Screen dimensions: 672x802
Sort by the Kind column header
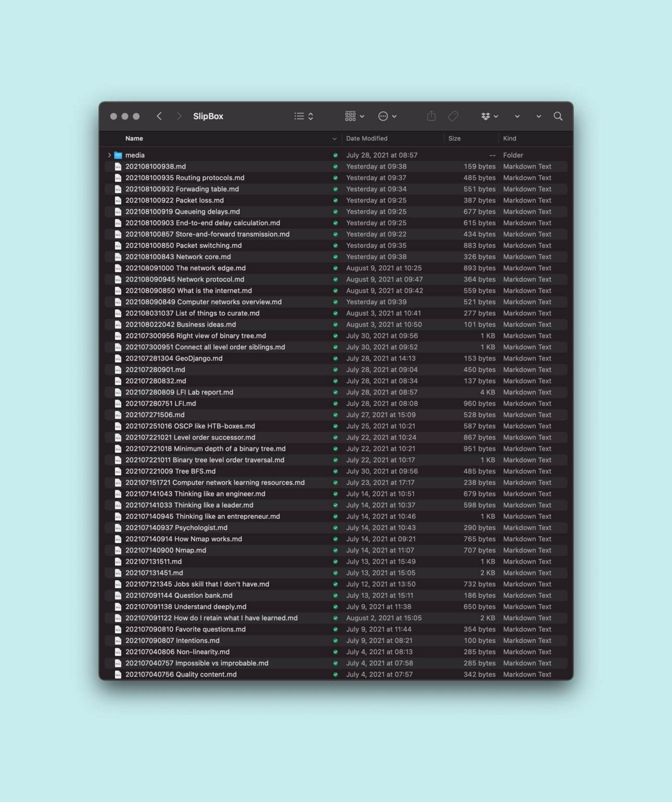tap(509, 138)
